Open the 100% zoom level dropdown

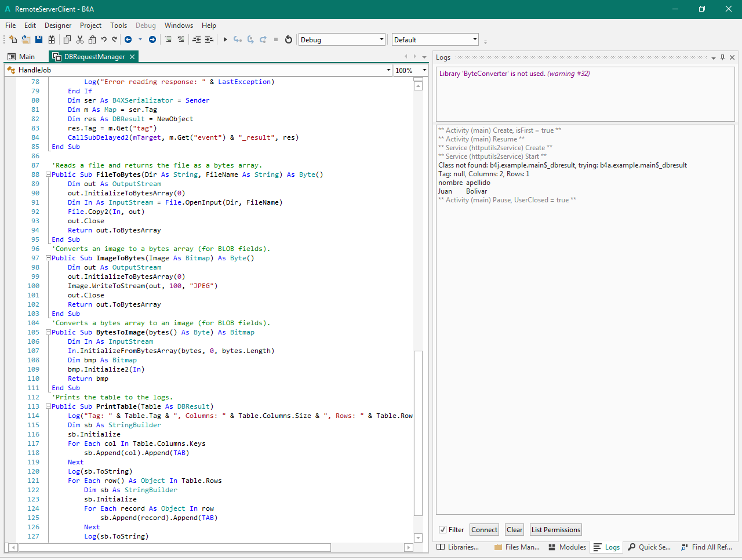point(424,70)
